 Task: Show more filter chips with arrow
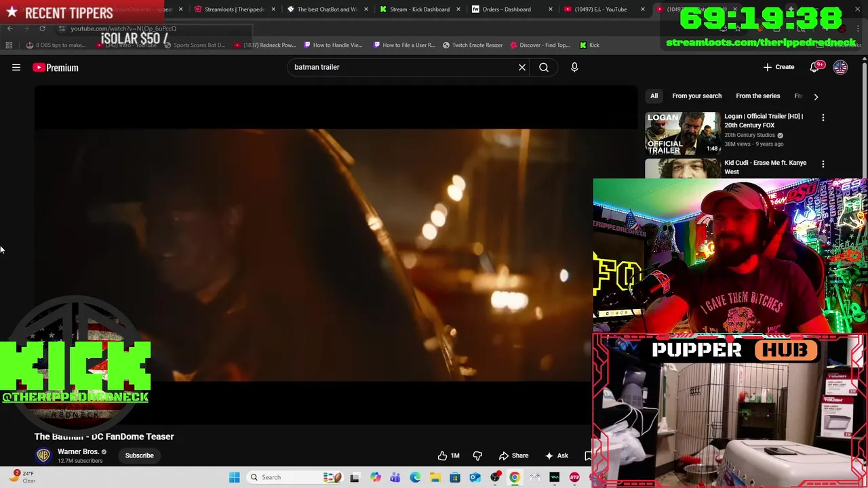(816, 96)
